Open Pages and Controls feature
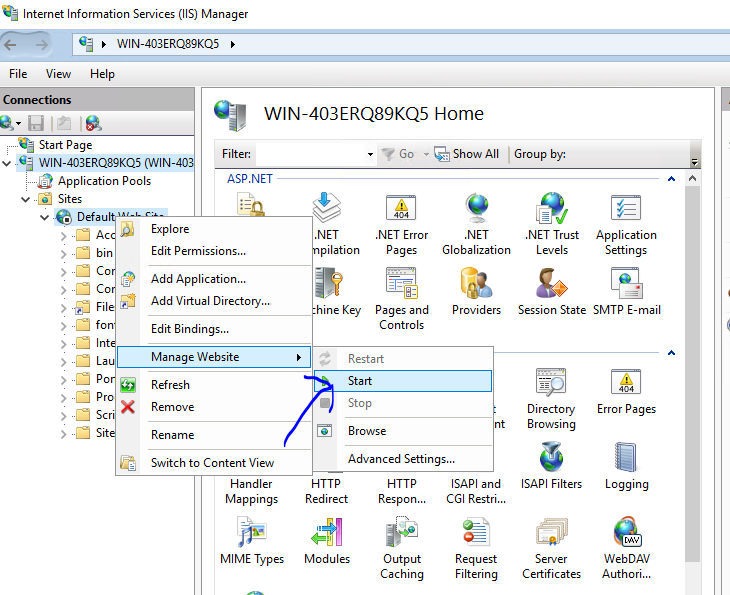 pyautogui.click(x=401, y=299)
